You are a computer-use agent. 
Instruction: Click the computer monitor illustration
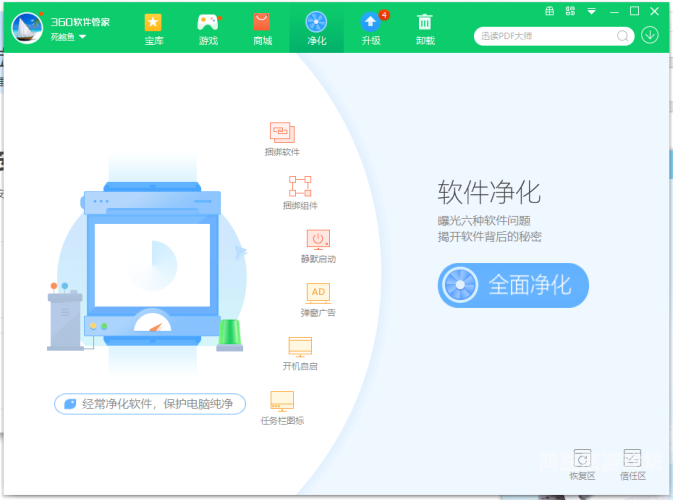[152, 264]
